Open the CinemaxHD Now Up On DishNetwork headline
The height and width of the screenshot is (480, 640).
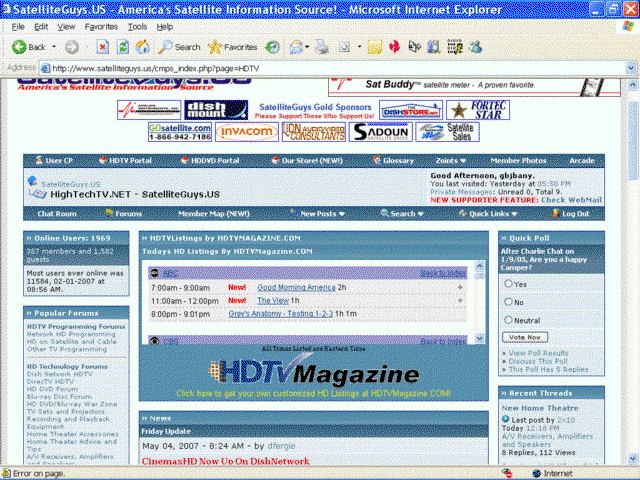tap(226, 461)
